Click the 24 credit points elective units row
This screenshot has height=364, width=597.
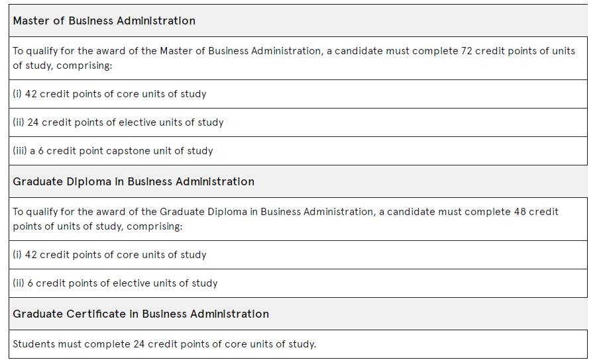coord(298,122)
